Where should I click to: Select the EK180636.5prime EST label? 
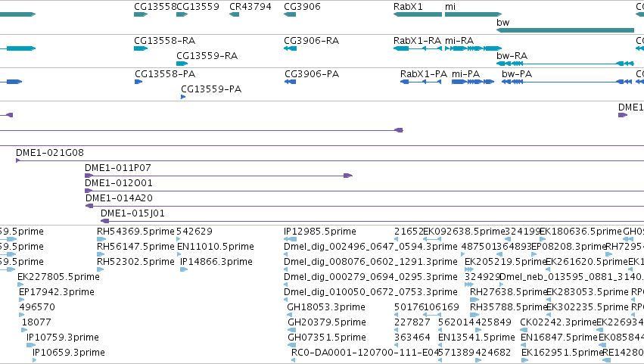click(580, 232)
